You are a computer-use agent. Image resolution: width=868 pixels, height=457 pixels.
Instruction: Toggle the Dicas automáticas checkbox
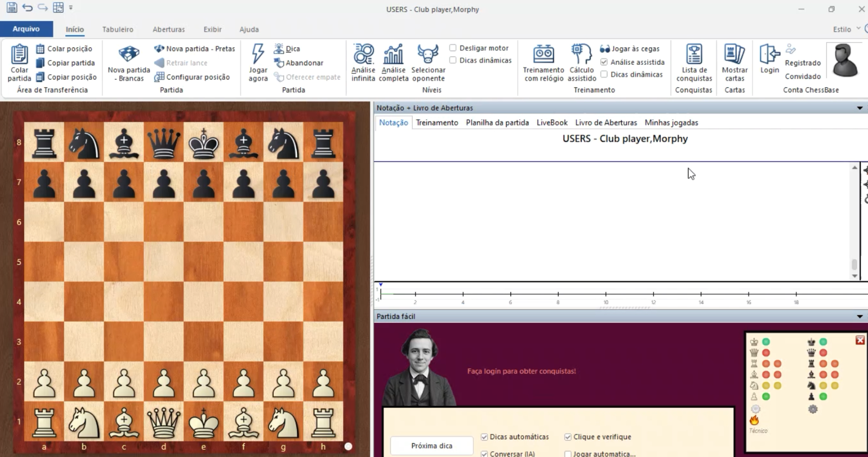[x=484, y=437]
